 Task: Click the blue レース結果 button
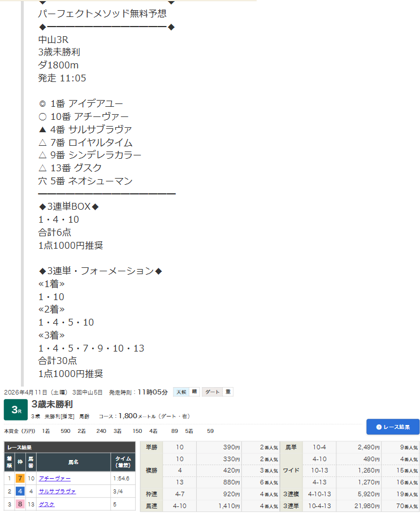tap(392, 427)
